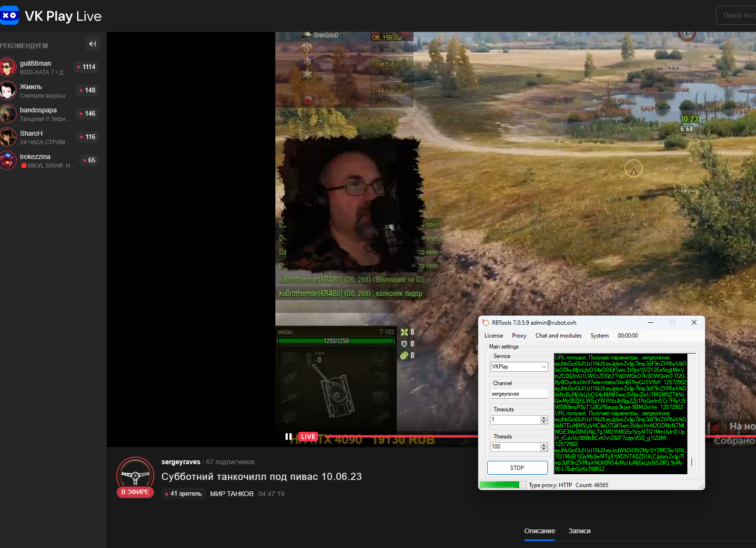Open Chat and modules menu
The width and height of the screenshot is (756, 548).
[x=558, y=336]
